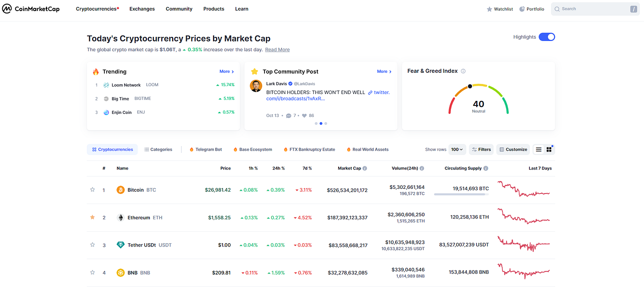Click Bitcoin circulating supply progress bar

(x=461, y=194)
